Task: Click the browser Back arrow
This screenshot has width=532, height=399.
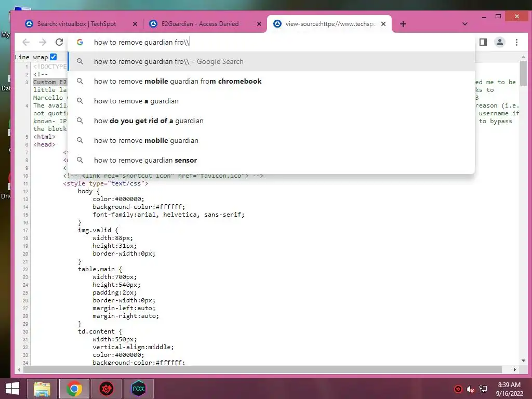Action: point(26,42)
